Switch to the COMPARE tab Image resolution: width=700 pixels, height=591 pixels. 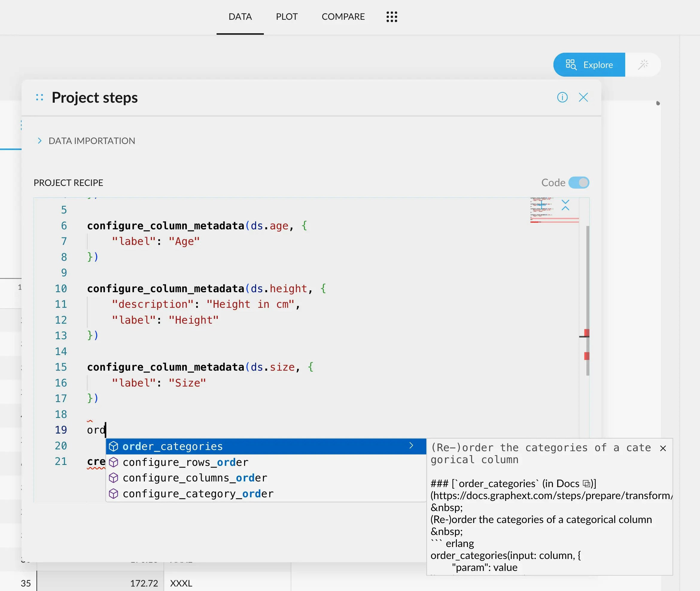[343, 17]
